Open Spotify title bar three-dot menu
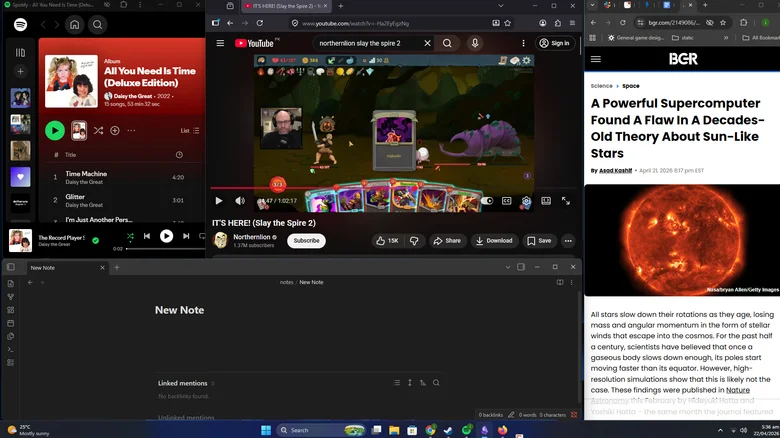Viewport: 780px width, 438px height. [x=140, y=4]
